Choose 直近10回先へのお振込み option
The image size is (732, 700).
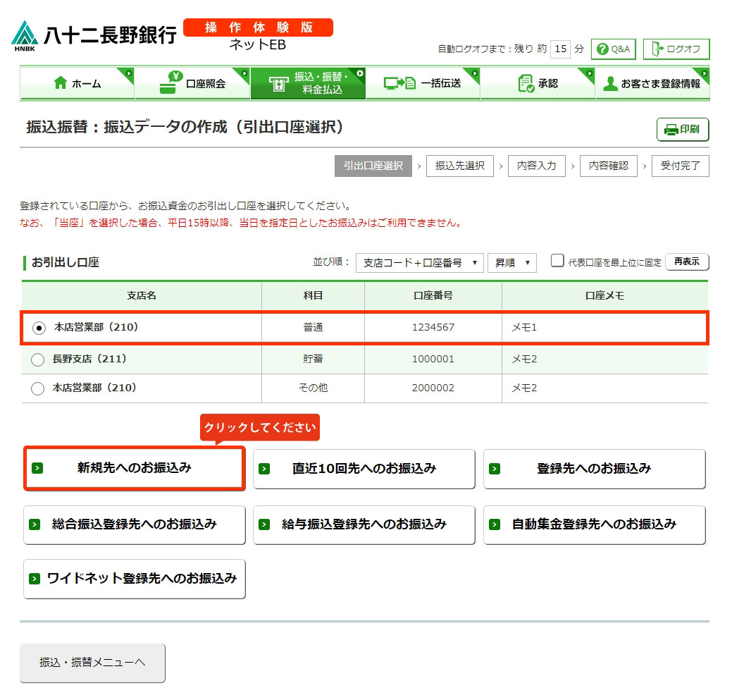click(364, 469)
